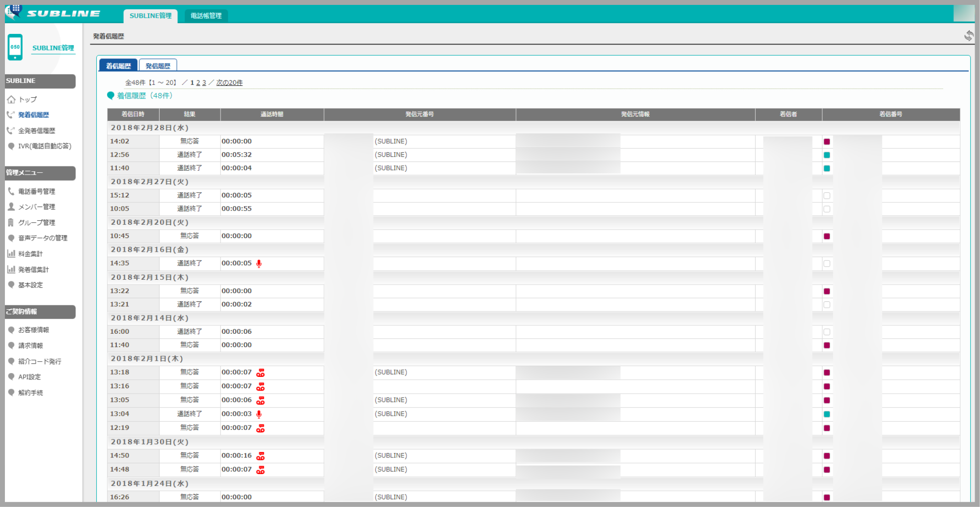
Task: Toggle the checkbox on the 16:00 row
Action: tap(827, 332)
